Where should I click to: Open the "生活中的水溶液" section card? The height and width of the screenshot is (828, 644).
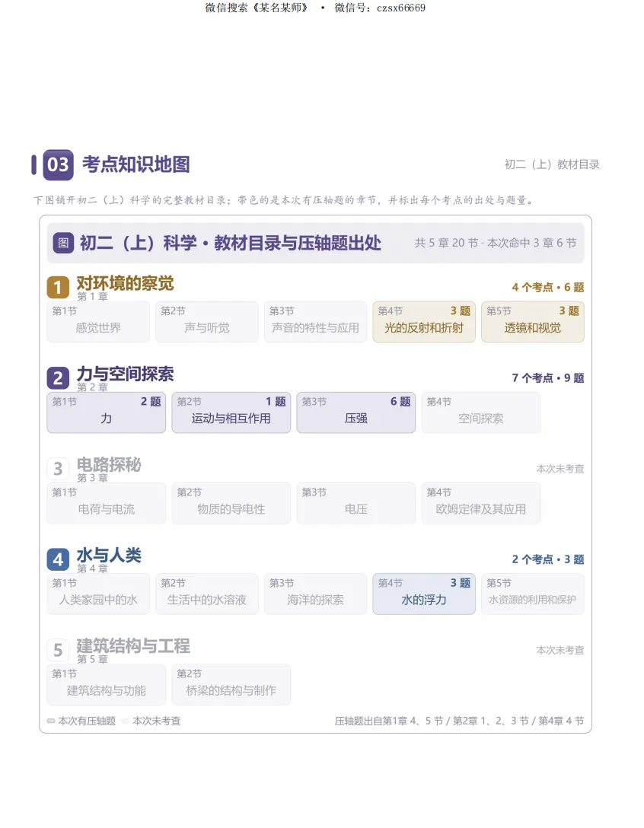207,594
